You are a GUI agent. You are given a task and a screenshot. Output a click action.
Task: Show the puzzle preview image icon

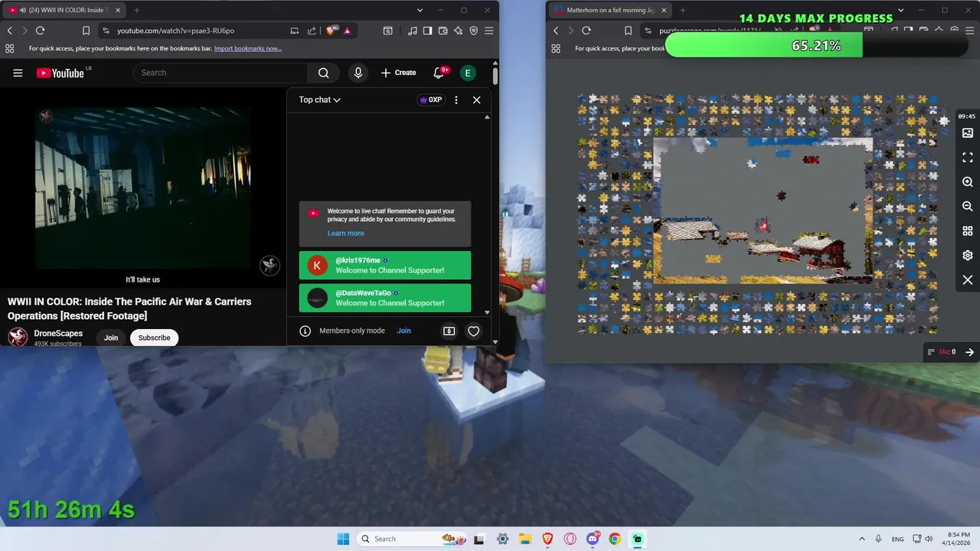[968, 133]
